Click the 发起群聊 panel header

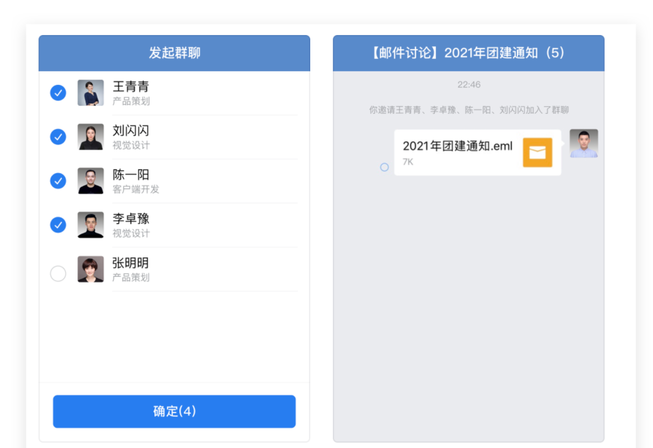174,53
